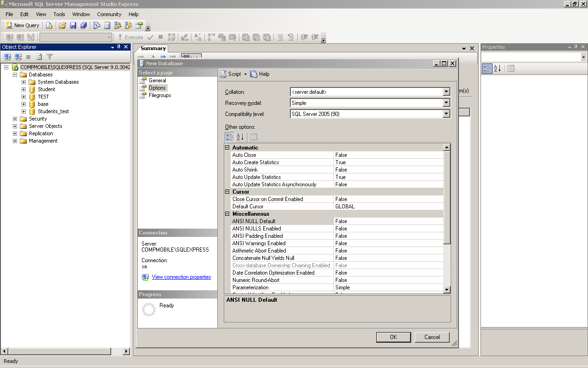
Task: Click Categorized icon in Properties panel
Action: [487, 69]
